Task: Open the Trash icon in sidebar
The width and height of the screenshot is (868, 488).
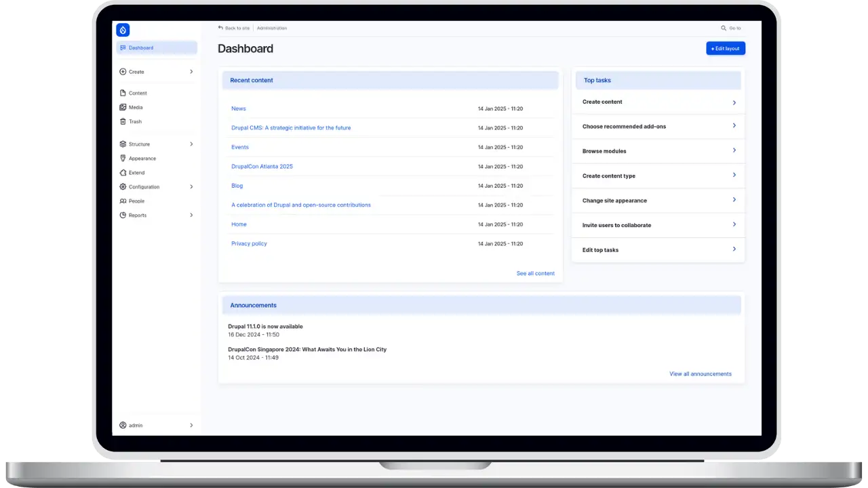Action: pyautogui.click(x=123, y=121)
